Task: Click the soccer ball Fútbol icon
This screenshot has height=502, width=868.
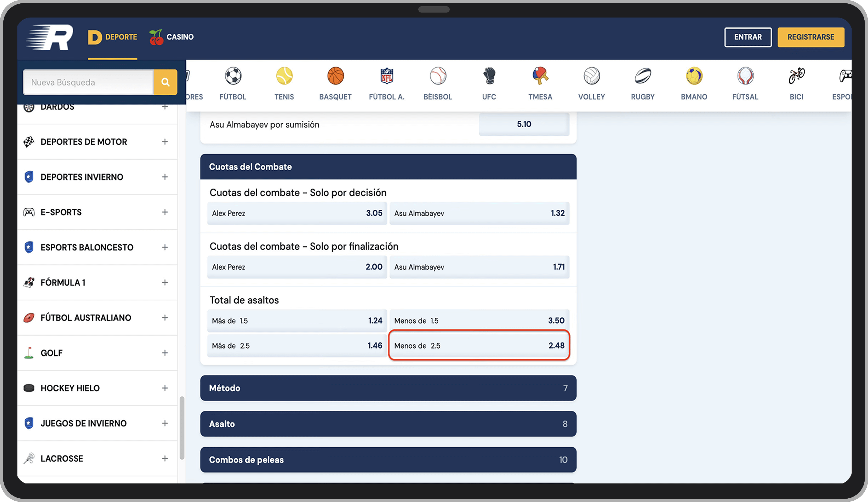Action: 233,76
